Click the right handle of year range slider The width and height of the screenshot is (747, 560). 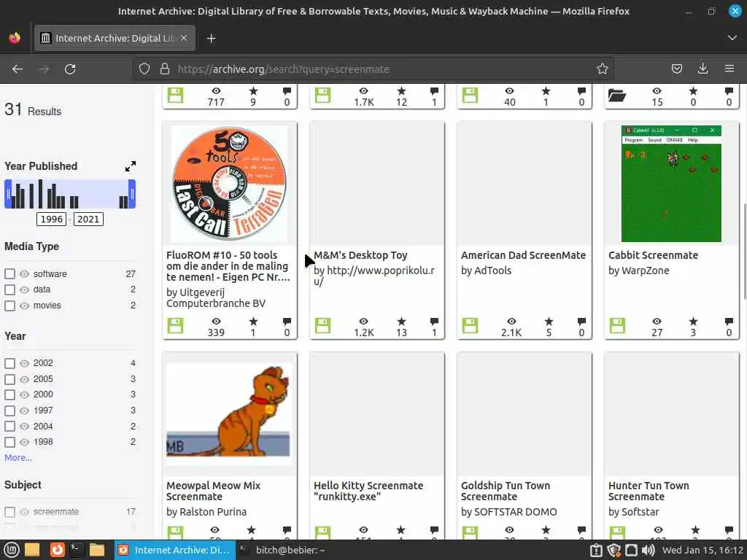click(x=132, y=194)
